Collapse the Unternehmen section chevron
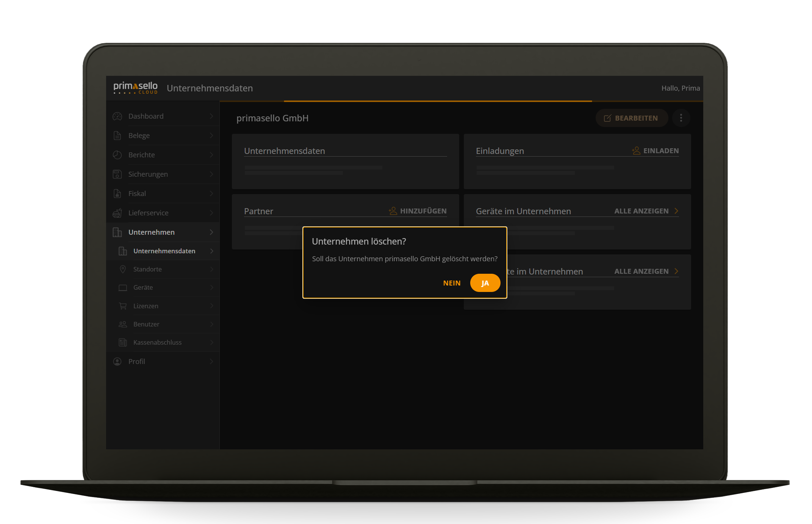The image size is (812, 524). click(211, 232)
